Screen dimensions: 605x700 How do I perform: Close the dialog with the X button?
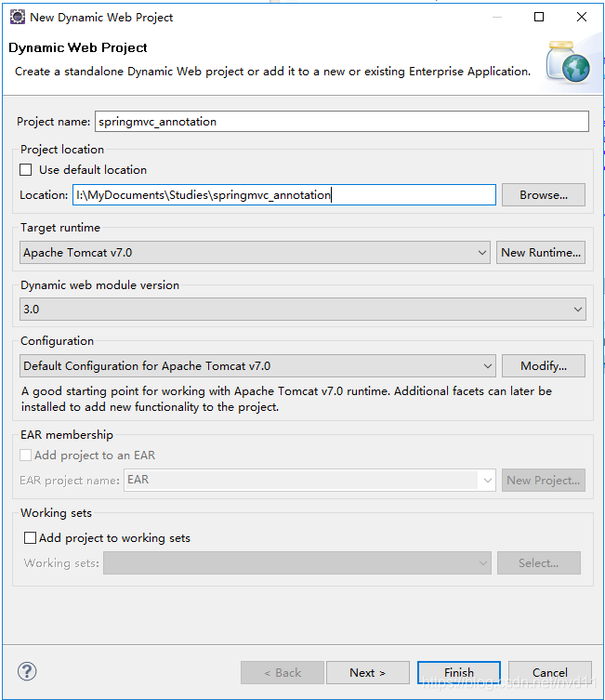(x=582, y=17)
